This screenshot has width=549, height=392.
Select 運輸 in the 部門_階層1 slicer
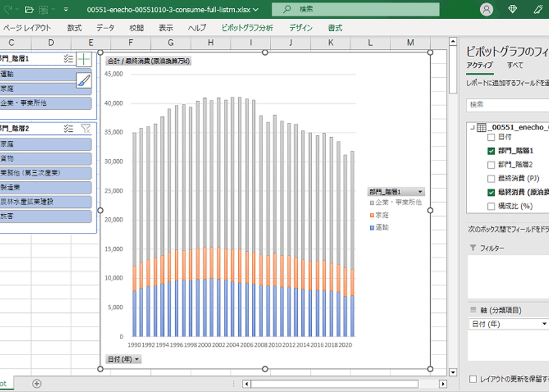click(x=38, y=74)
